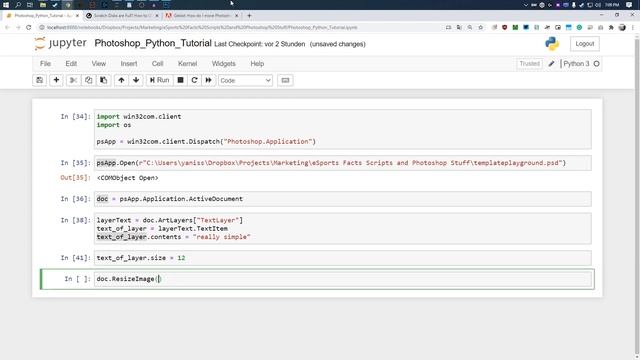640x360 pixels.
Task: Click the browser vertical scrollbar
Action: click(x=637, y=196)
